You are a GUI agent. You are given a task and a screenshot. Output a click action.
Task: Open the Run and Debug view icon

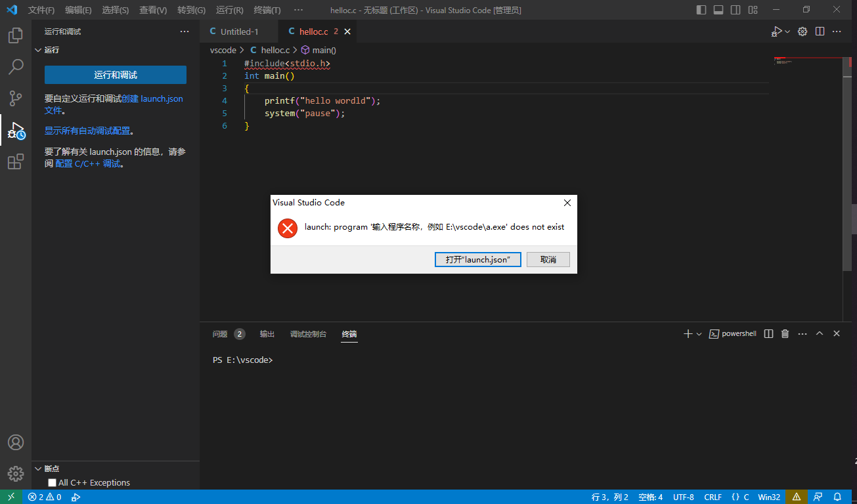point(16,131)
